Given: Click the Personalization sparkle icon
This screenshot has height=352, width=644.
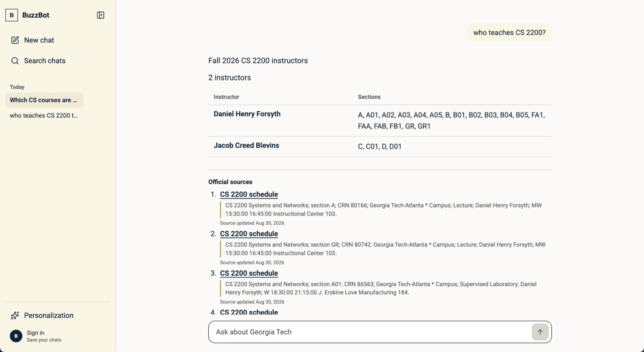Looking at the screenshot, I should [15, 315].
